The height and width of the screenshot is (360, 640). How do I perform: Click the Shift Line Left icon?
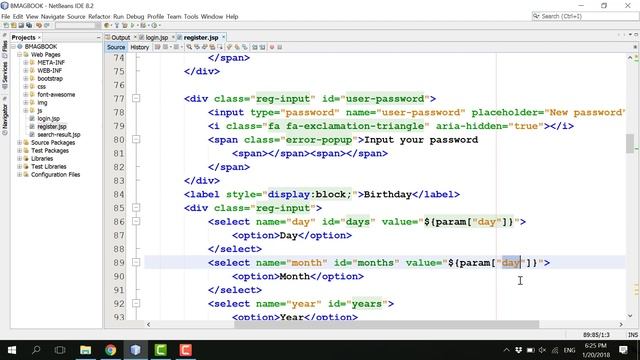point(255,47)
